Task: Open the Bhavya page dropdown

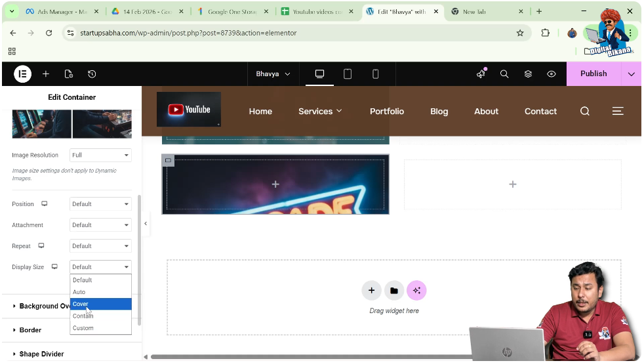Action: (x=273, y=74)
